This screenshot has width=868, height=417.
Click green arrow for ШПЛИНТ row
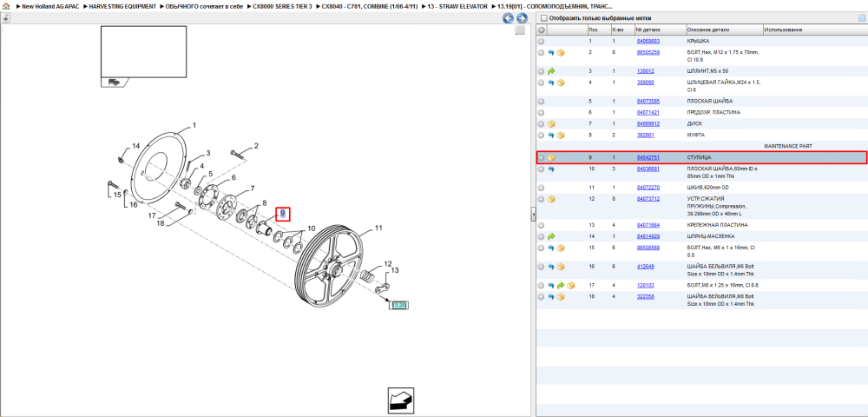(551, 71)
